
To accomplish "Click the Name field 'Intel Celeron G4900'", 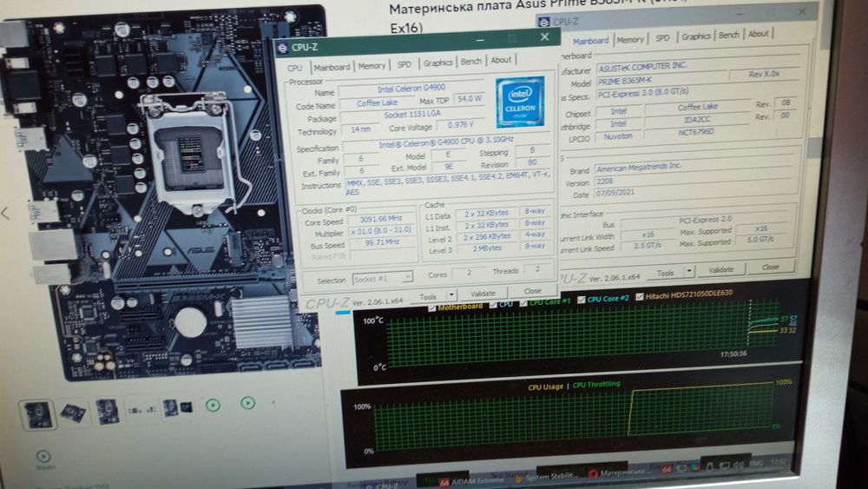I will coord(411,89).
